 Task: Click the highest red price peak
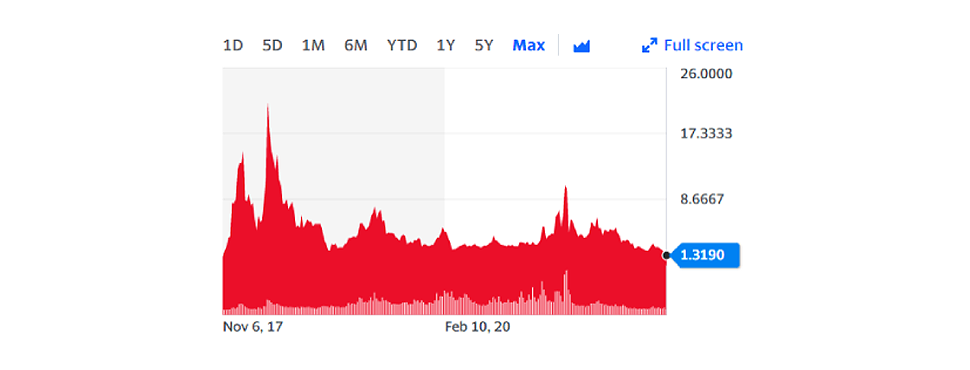[268, 106]
